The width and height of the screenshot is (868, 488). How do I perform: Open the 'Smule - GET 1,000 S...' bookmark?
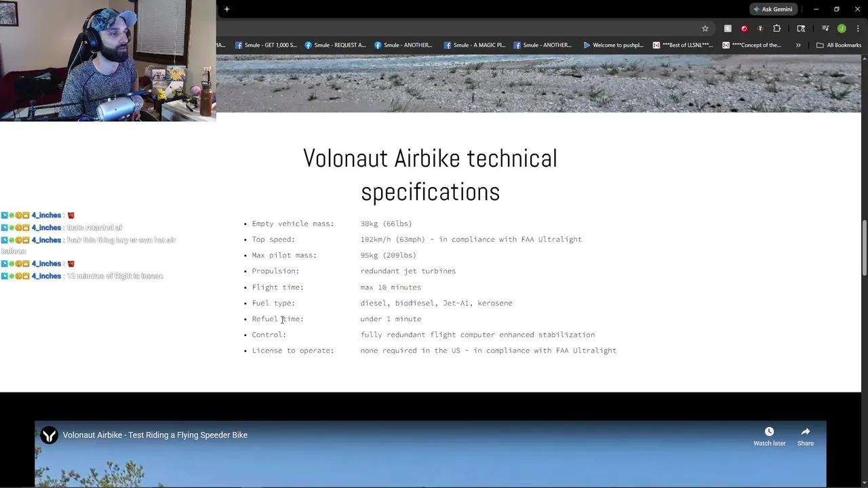pyautogui.click(x=266, y=45)
